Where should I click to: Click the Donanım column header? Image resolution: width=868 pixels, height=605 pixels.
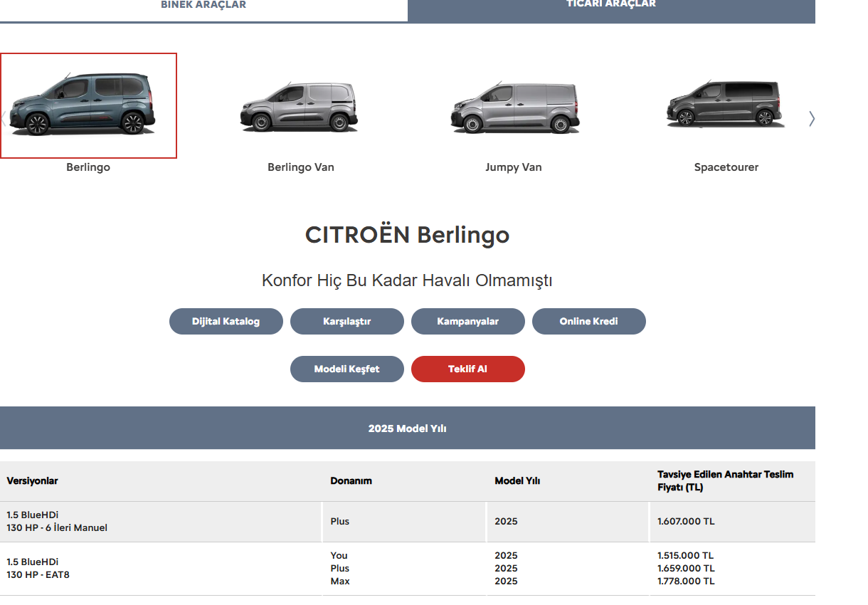[x=351, y=480]
